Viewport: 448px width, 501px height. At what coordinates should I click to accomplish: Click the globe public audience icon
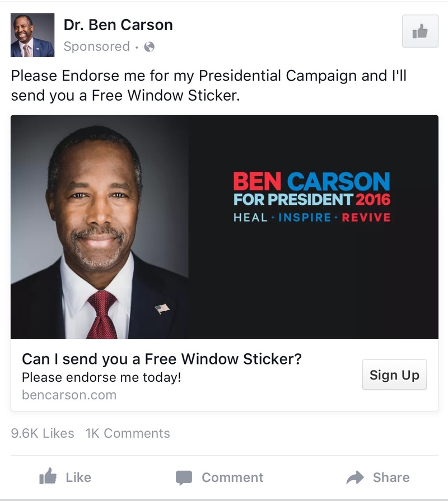point(149,47)
